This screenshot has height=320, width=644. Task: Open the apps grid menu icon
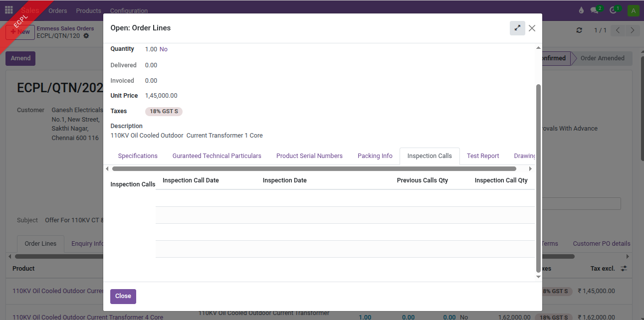pyautogui.click(x=9, y=10)
